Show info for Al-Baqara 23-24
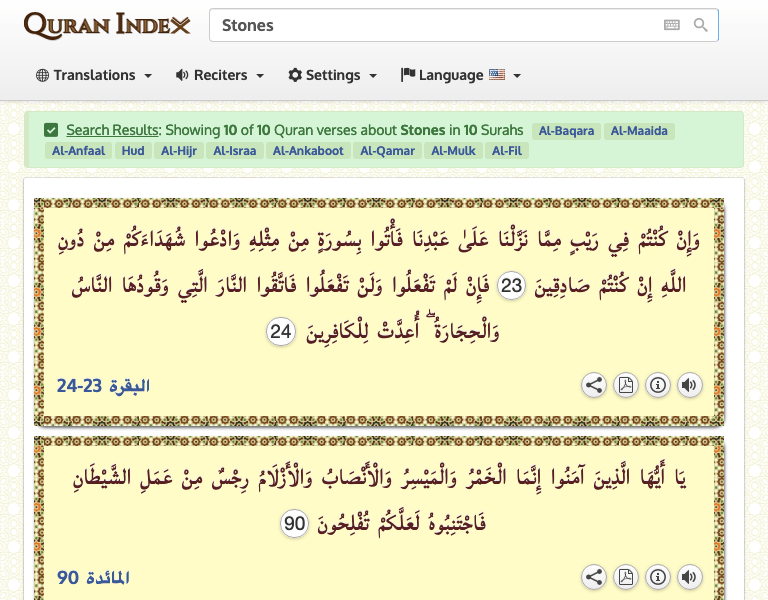 [x=657, y=385]
